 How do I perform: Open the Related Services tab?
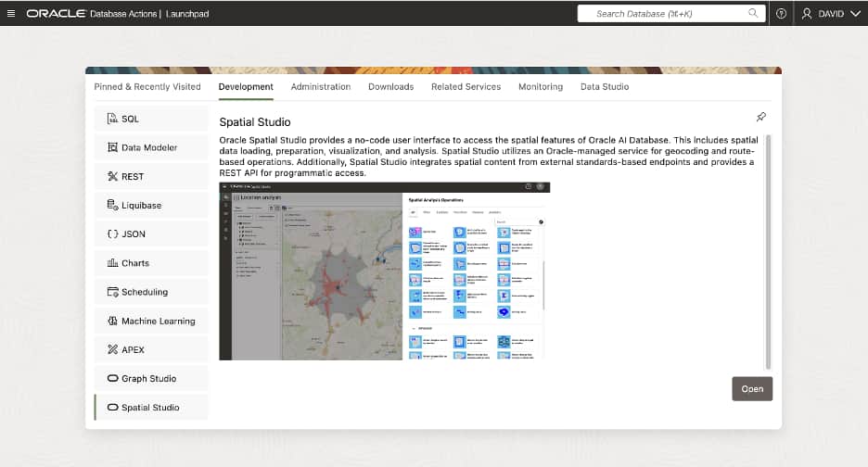(466, 86)
